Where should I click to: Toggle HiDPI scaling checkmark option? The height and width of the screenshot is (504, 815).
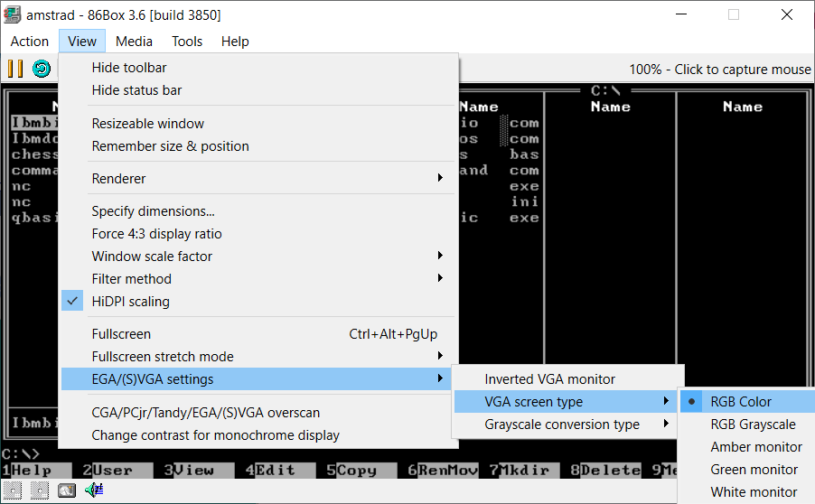click(x=258, y=302)
